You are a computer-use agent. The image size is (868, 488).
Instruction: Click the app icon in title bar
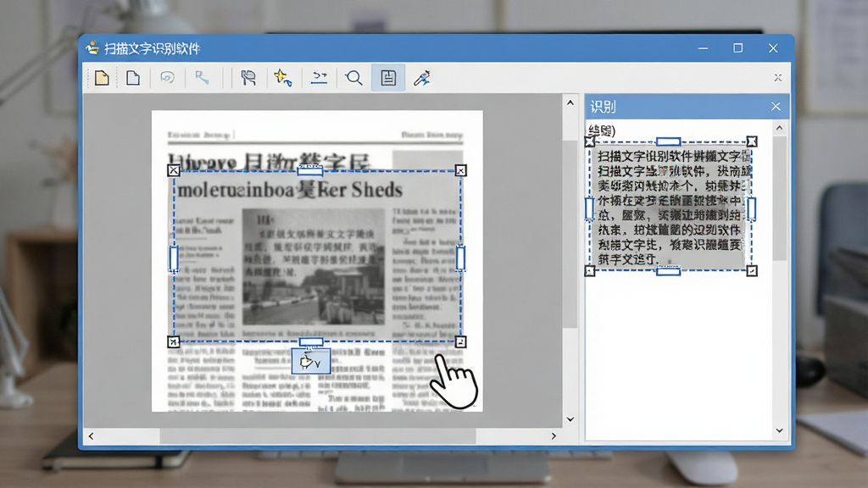point(92,48)
